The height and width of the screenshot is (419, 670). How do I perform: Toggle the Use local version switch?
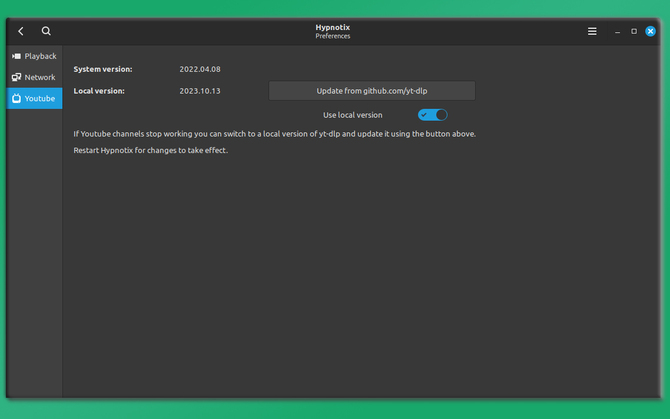(x=432, y=115)
